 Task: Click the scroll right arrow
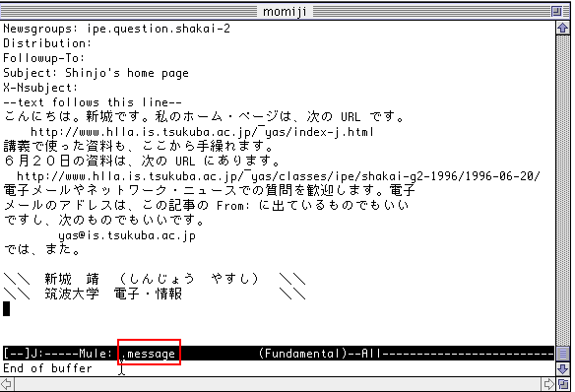(549, 384)
